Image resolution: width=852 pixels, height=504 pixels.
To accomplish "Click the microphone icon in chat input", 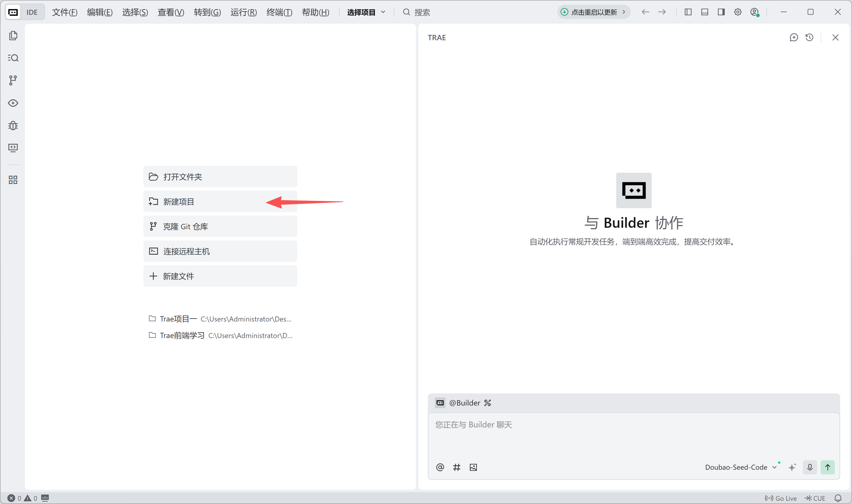I will point(810,467).
